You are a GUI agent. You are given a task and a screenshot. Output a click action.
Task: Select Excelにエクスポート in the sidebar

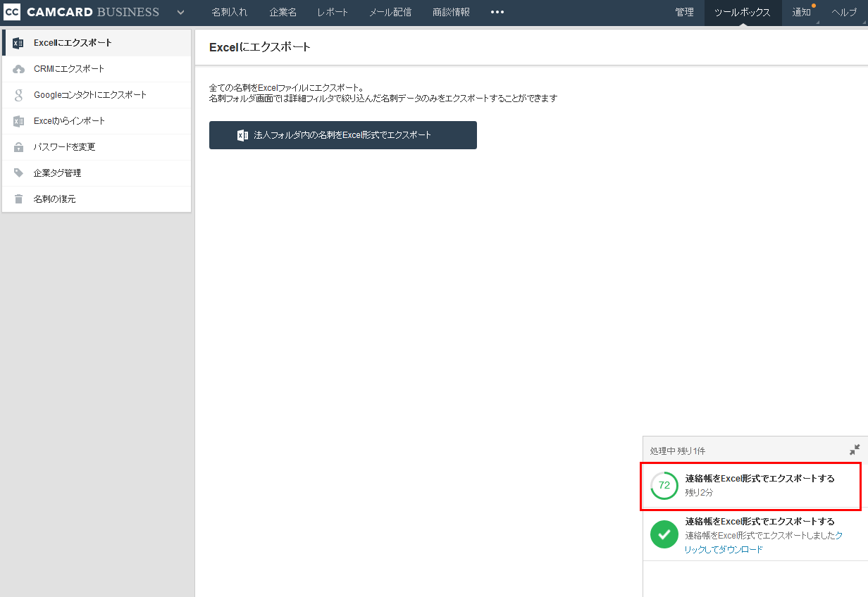97,43
